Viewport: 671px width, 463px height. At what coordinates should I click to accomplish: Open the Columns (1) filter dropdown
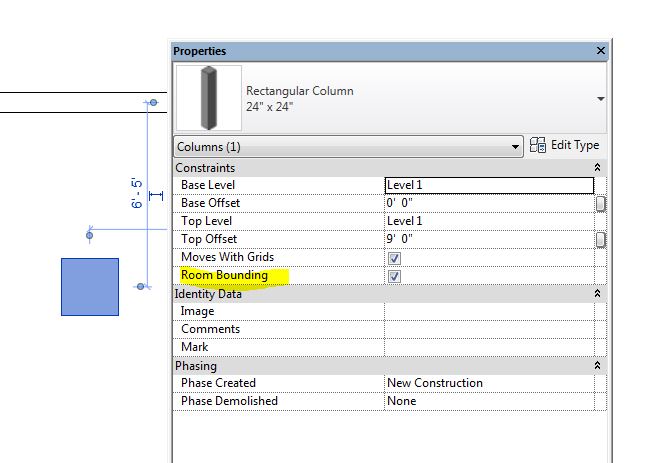point(348,147)
